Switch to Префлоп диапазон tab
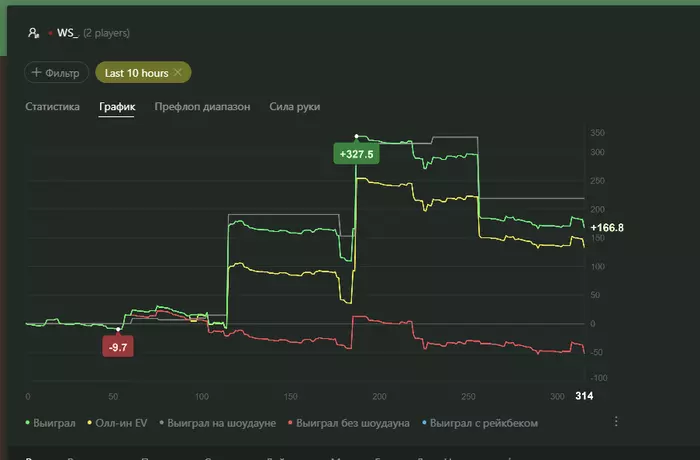Viewport: 700px width, 460px height. (202, 107)
